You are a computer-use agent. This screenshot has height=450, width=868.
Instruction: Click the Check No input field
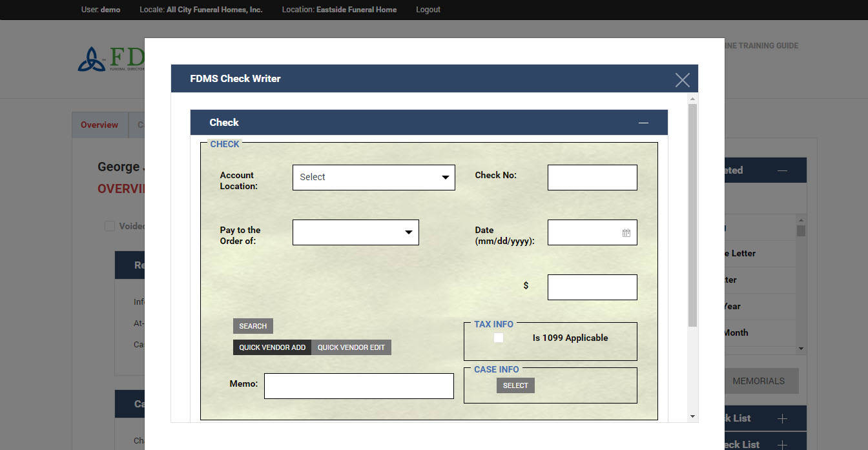592,178
